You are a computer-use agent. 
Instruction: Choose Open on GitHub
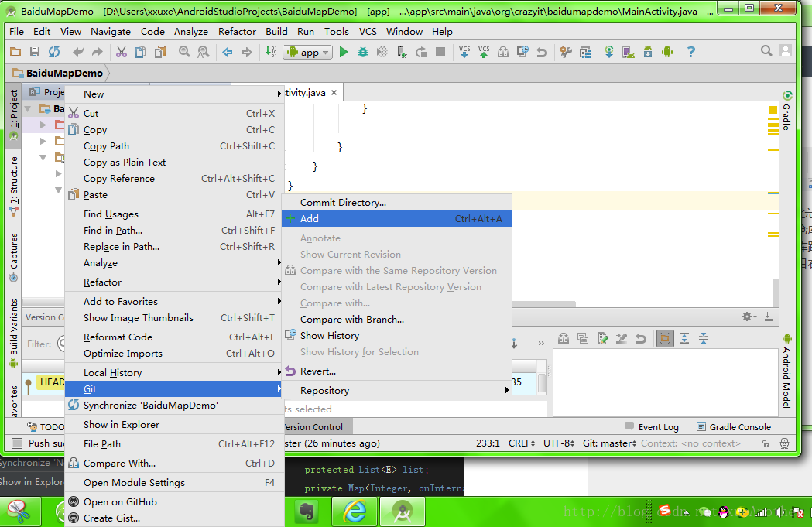point(175,501)
